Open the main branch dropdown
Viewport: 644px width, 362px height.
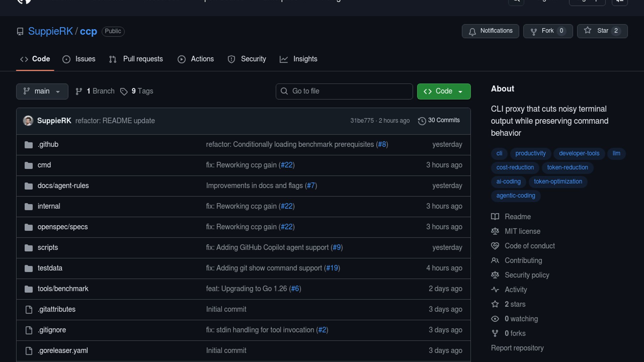(42, 91)
